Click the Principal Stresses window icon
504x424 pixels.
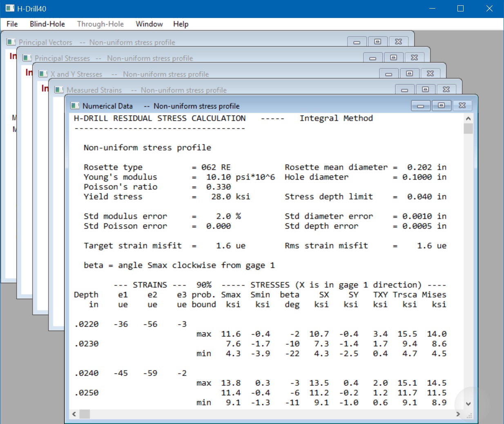click(27, 58)
